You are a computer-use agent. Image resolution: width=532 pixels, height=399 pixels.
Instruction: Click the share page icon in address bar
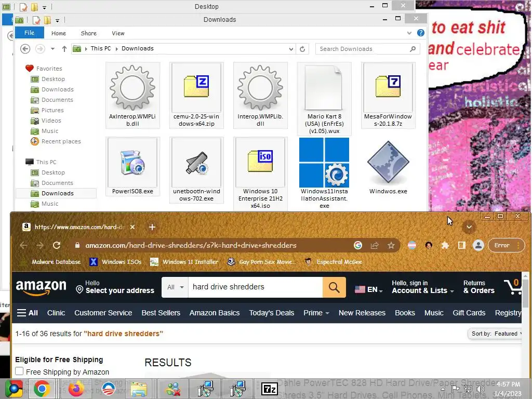375,245
